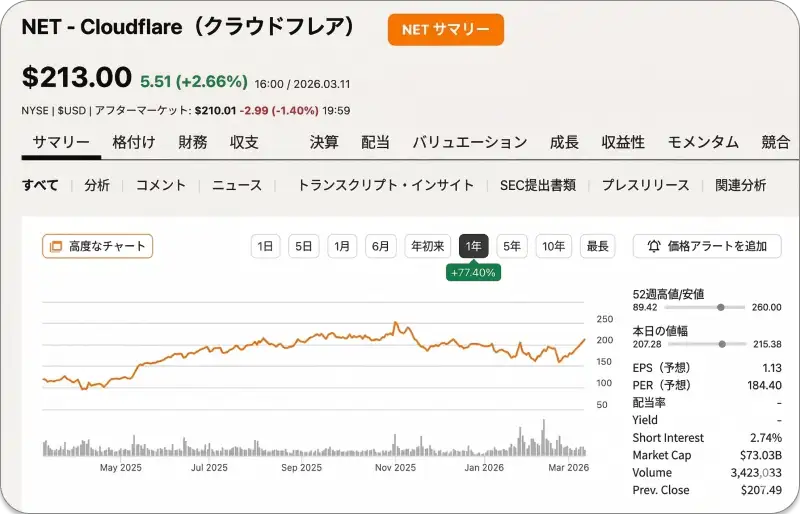
Task: Open the 競合 peers tab
Action: (x=776, y=142)
